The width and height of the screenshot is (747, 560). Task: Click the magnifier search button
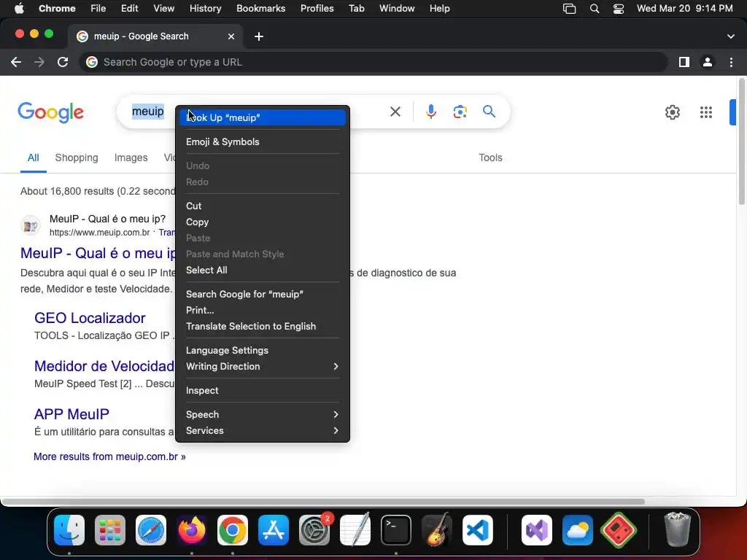[x=489, y=112]
